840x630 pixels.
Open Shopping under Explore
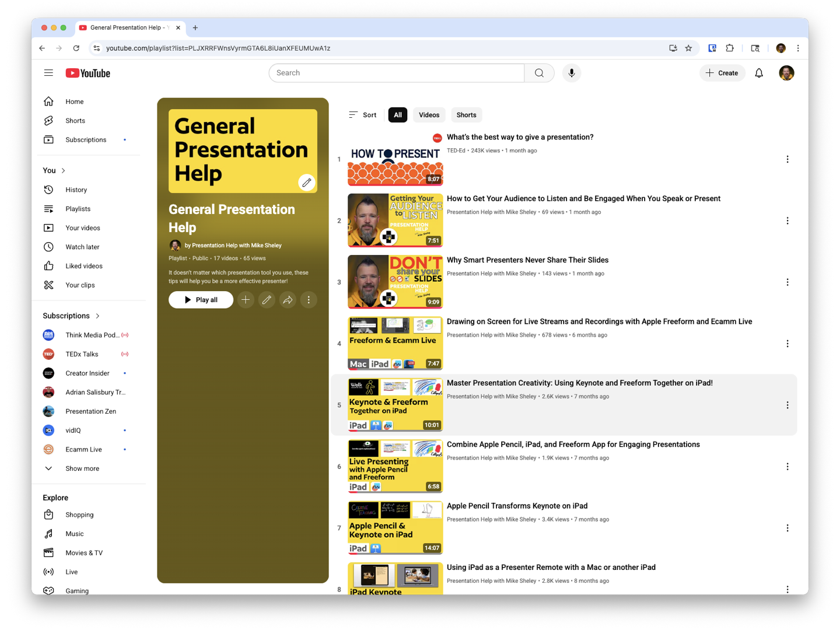click(89, 514)
